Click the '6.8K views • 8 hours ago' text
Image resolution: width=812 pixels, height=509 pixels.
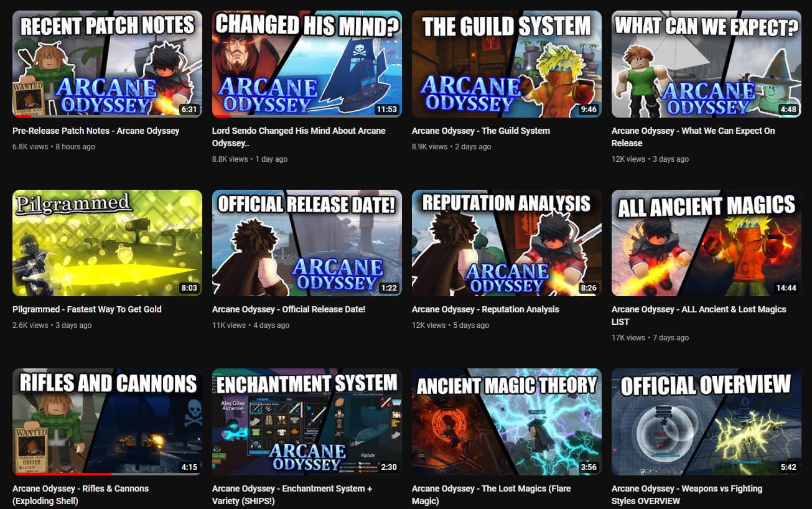click(54, 147)
